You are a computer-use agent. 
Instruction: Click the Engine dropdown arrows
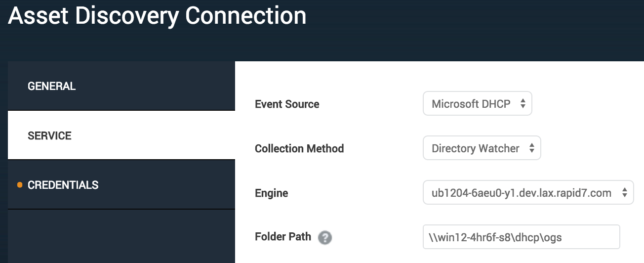click(624, 193)
